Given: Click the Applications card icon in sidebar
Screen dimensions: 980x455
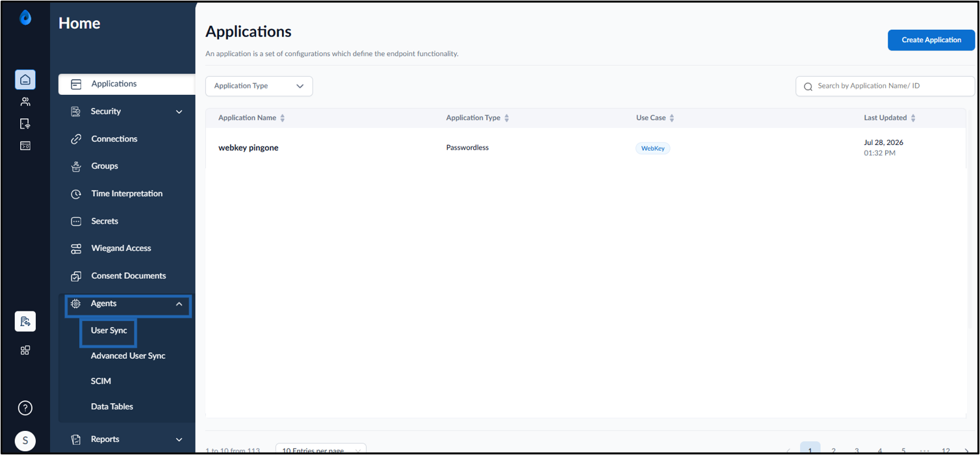Looking at the screenshot, I should click(76, 84).
